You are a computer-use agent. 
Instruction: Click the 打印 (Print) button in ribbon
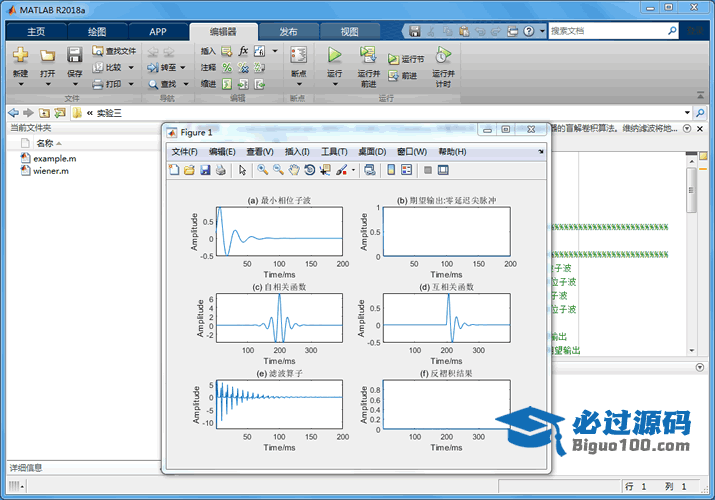pyautogui.click(x=108, y=84)
